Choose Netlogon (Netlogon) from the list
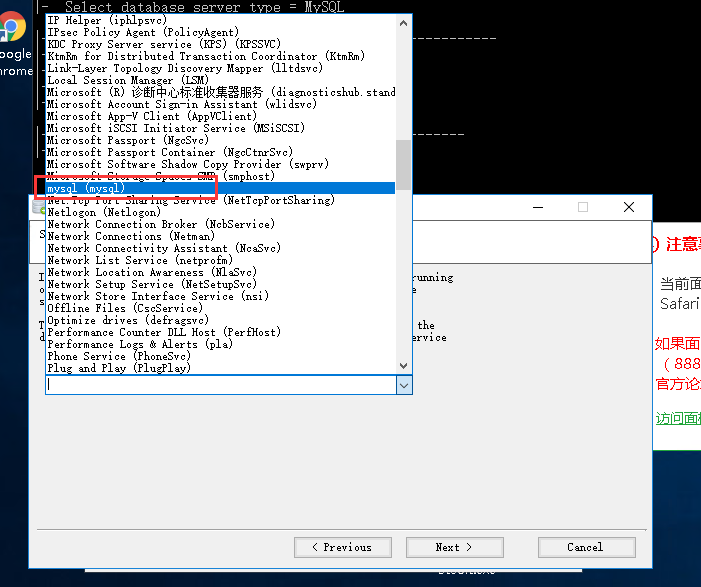 pyautogui.click(x=221, y=212)
